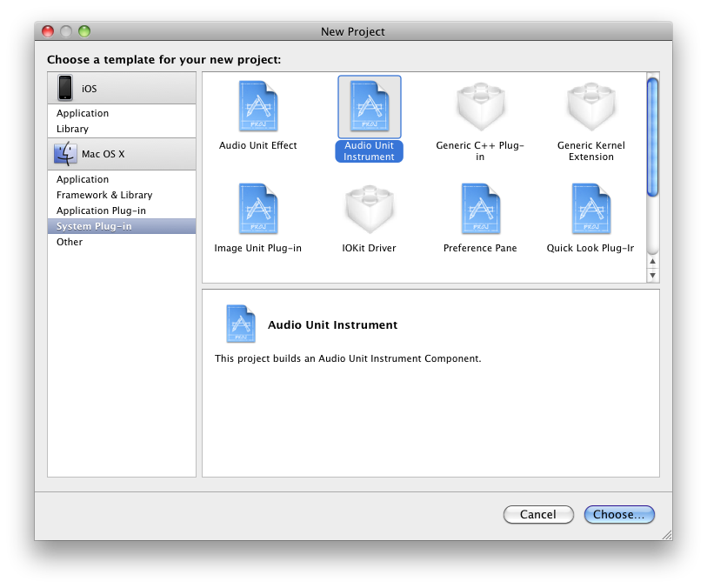Image resolution: width=707 pixels, height=588 pixels.
Task: Select the Image Unit Plug-in template icon
Action: 258,209
